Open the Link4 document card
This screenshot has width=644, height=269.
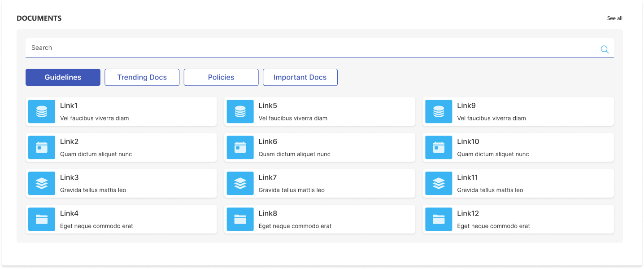(121, 219)
